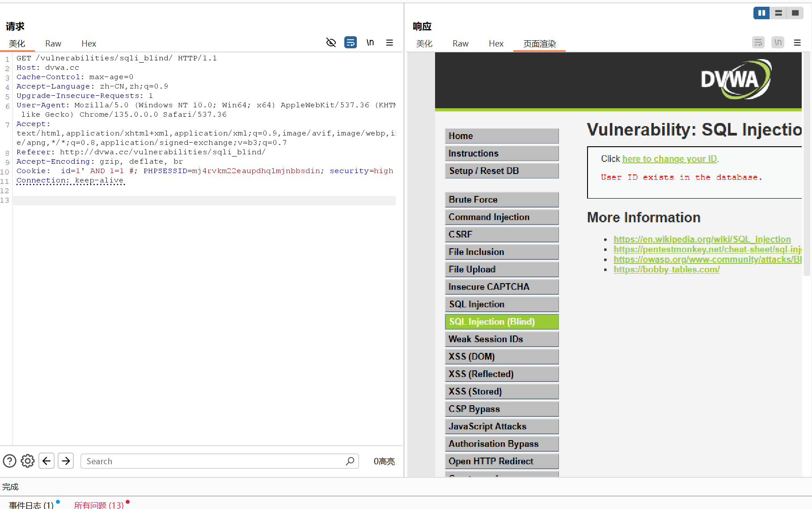The width and height of the screenshot is (812, 509).
Task: Click 'Host: dvwa.cc' header line
Action: [x=48, y=68]
